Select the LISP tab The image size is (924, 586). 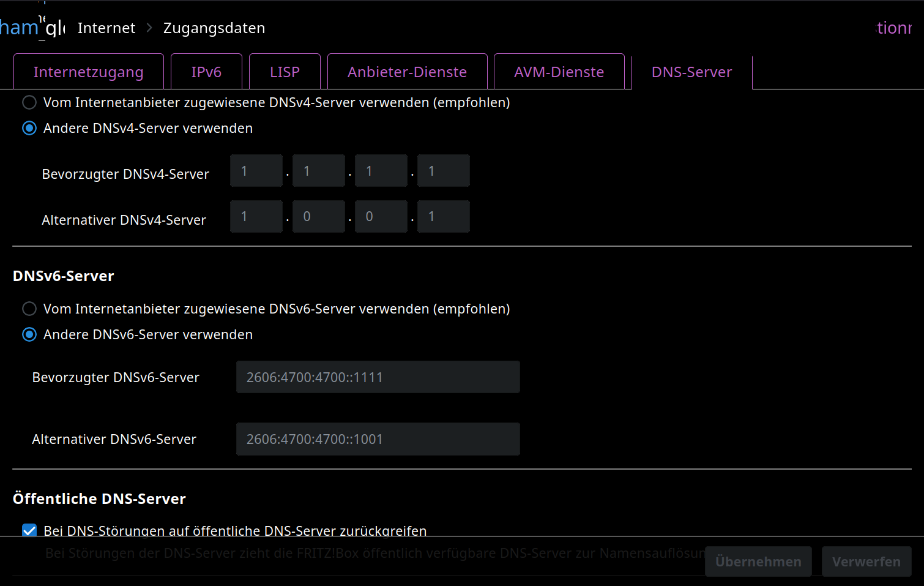(x=285, y=72)
